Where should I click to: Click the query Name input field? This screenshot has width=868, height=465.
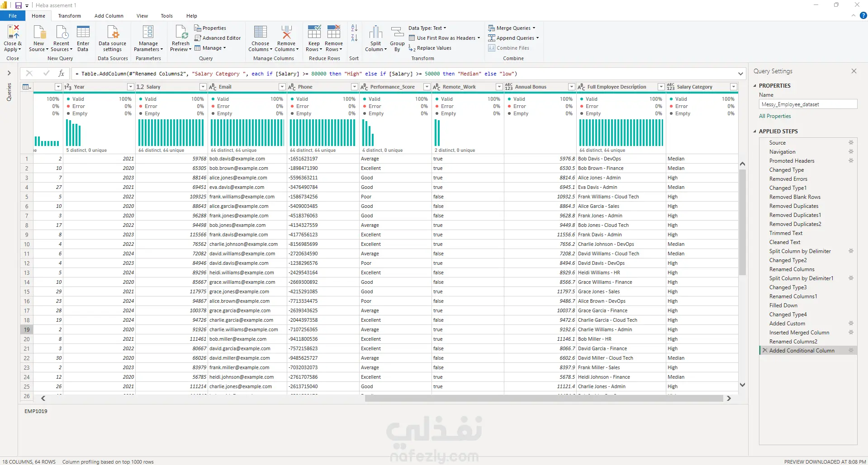click(808, 104)
